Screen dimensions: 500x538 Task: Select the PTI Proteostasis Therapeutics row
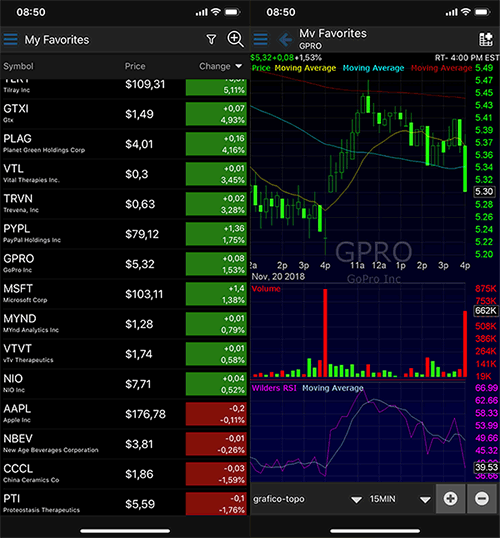(x=125, y=503)
